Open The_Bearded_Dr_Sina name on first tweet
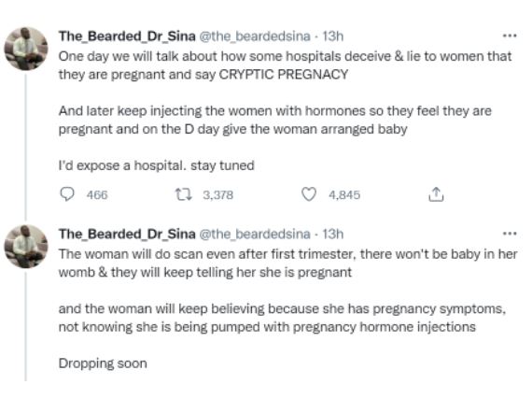Image resolution: width=532 pixels, height=399 pixels. click(x=127, y=36)
